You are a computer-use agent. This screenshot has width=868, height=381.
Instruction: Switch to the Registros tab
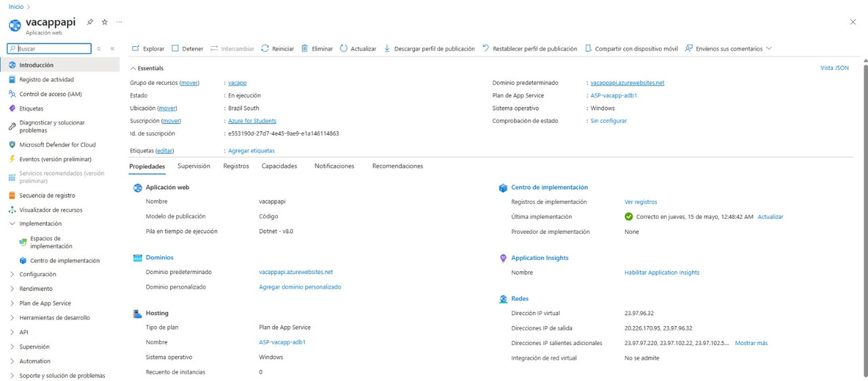pyautogui.click(x=236, y=166)
